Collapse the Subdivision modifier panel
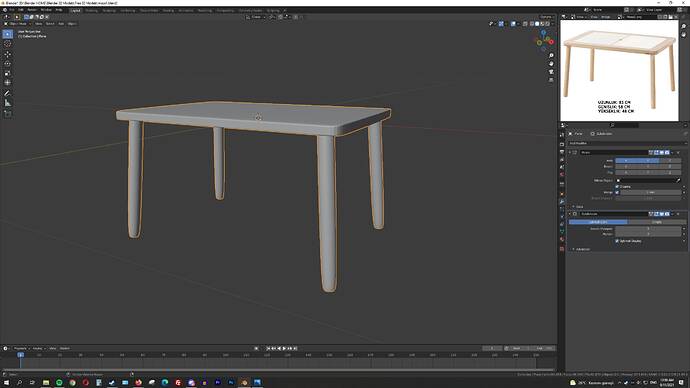Image resolution: width=690 pixels, height=388 pixels. coord(570,214)
